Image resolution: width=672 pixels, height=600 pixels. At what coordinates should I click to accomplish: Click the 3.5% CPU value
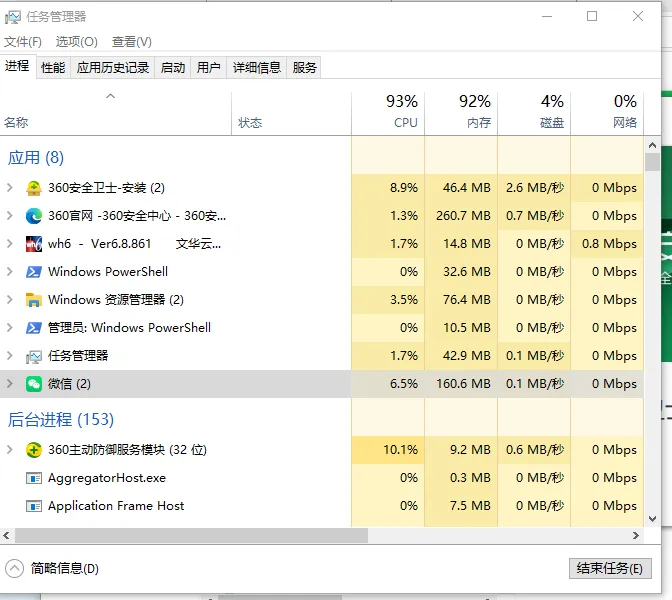404,300
